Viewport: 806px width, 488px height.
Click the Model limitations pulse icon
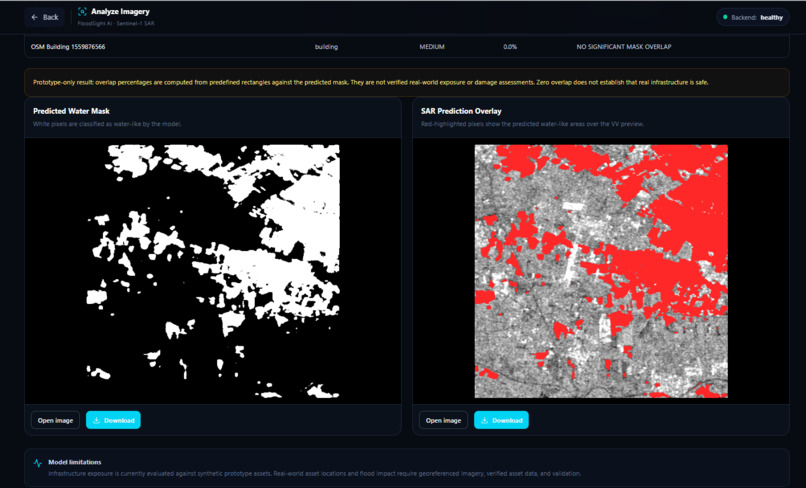click(38, 463)
